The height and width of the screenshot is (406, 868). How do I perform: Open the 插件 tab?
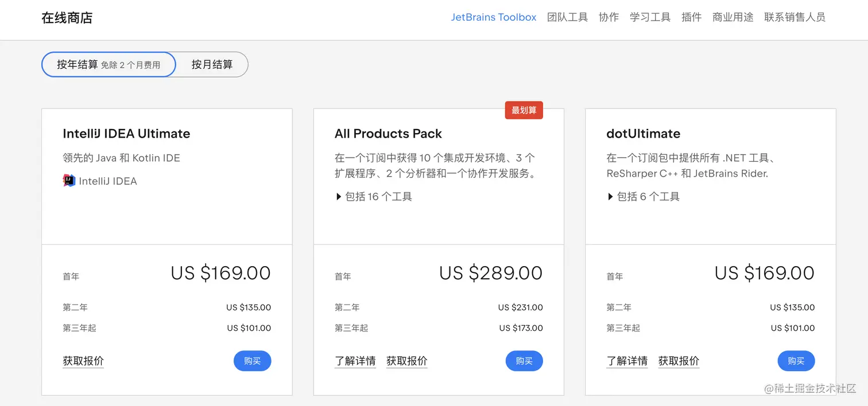(691, 17)
